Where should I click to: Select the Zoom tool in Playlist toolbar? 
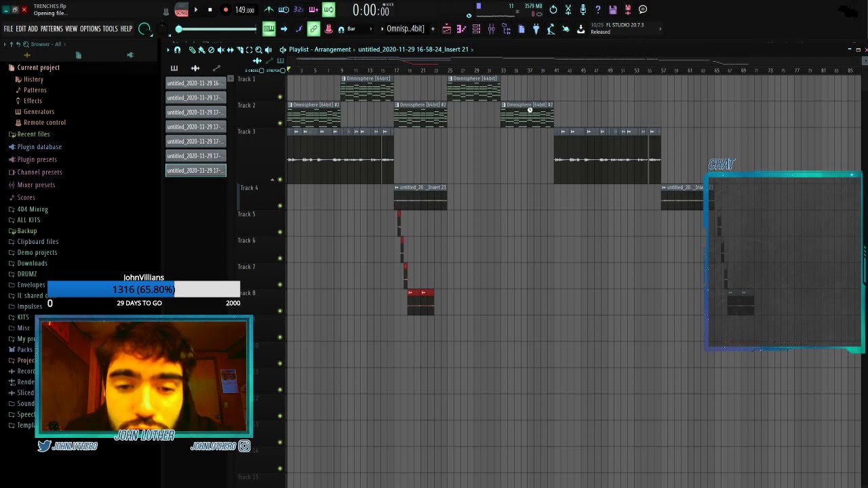pos(258,49)
